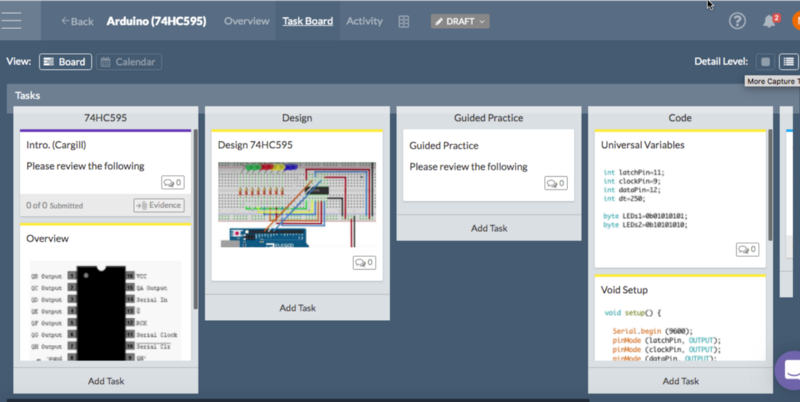The width and height of the screenshot is (800, 402).
Task: Open comments on the Guided Practice task
Action: click(x=556, y=183)
